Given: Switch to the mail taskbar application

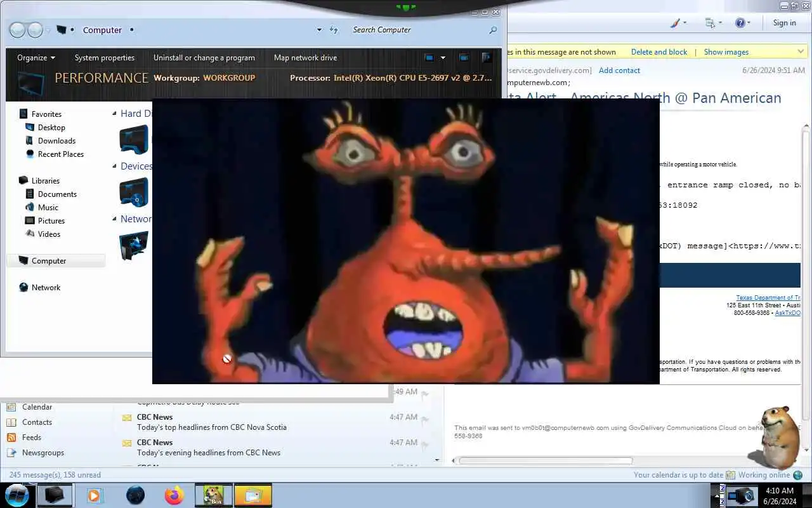Looking at the screenshot, I should pos(253,495).
